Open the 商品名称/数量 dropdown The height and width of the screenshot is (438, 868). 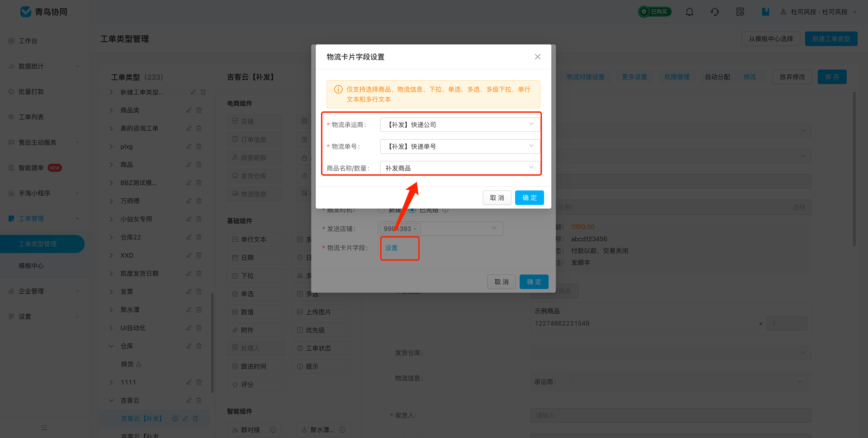point(460,168)
